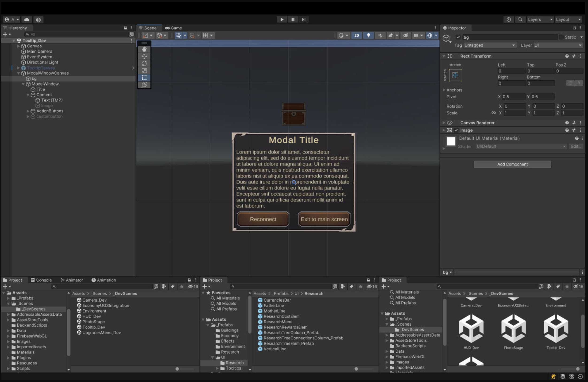Screen dimensions: 588x382
Task: Toggle constrained proportions for Scale
Action: pos(493,113)
